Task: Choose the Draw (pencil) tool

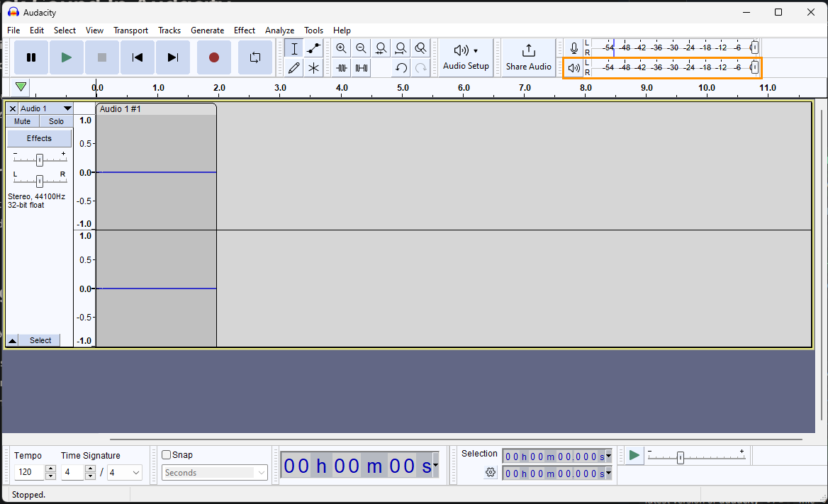Action: [x=294, y=67]
